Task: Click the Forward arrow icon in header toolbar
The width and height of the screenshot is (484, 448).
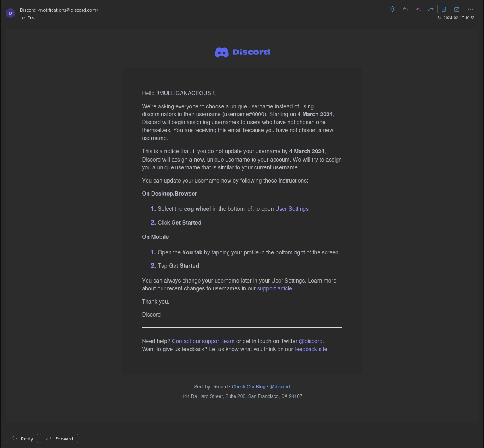Action: point(431,9)
